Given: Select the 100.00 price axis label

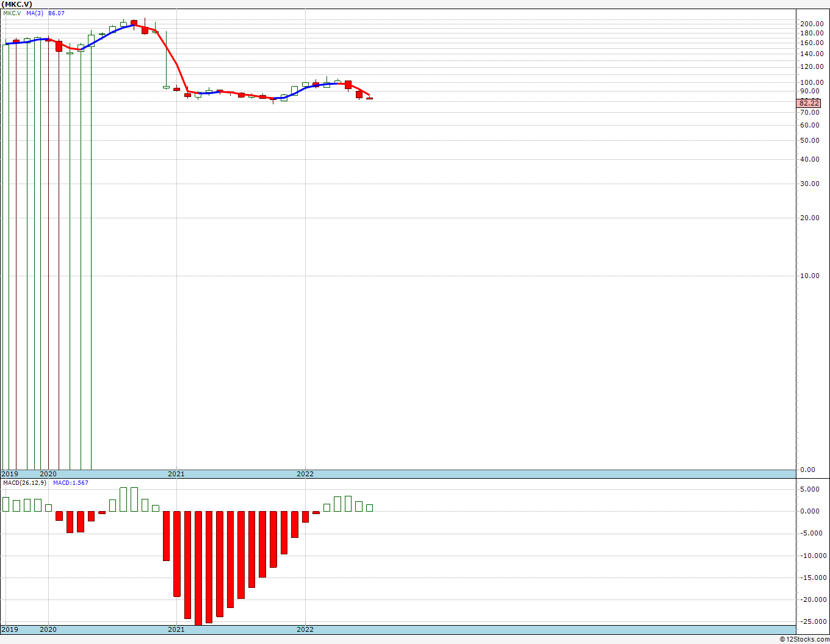Looking at the screenshot, I should coord(812,82).
